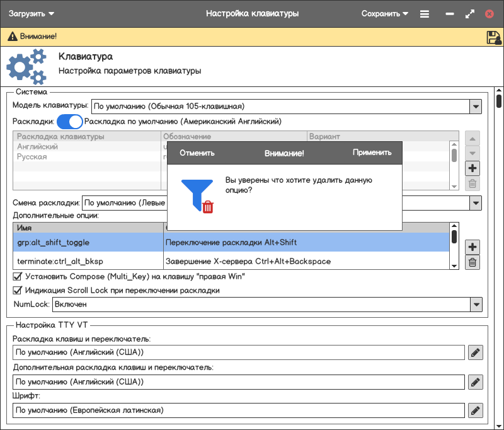Screen dimensions: 504x430
Task: Edit TTY keymap with first pencil icon
Action: tap(476, 352)
